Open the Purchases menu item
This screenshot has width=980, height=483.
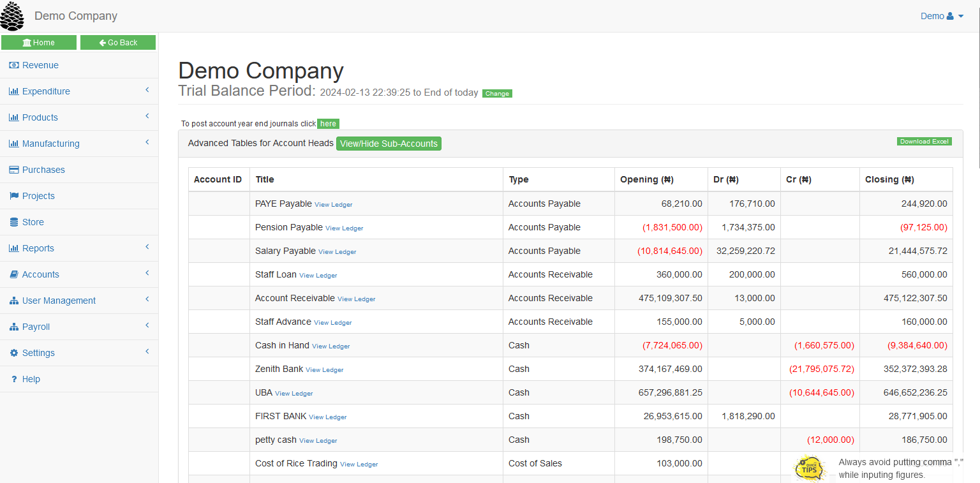pyautogui.click(x=79, y=170)
